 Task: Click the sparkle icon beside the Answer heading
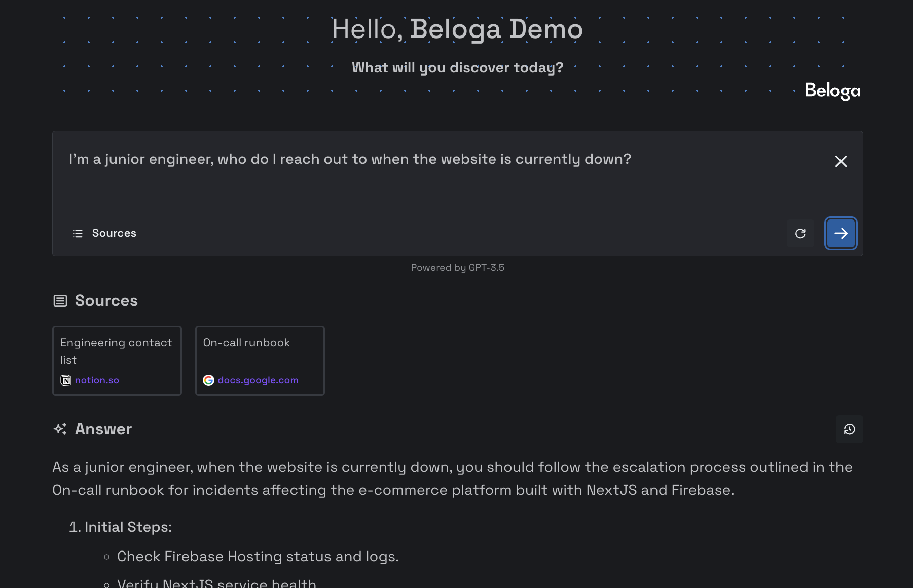click(x=60, y=429)
